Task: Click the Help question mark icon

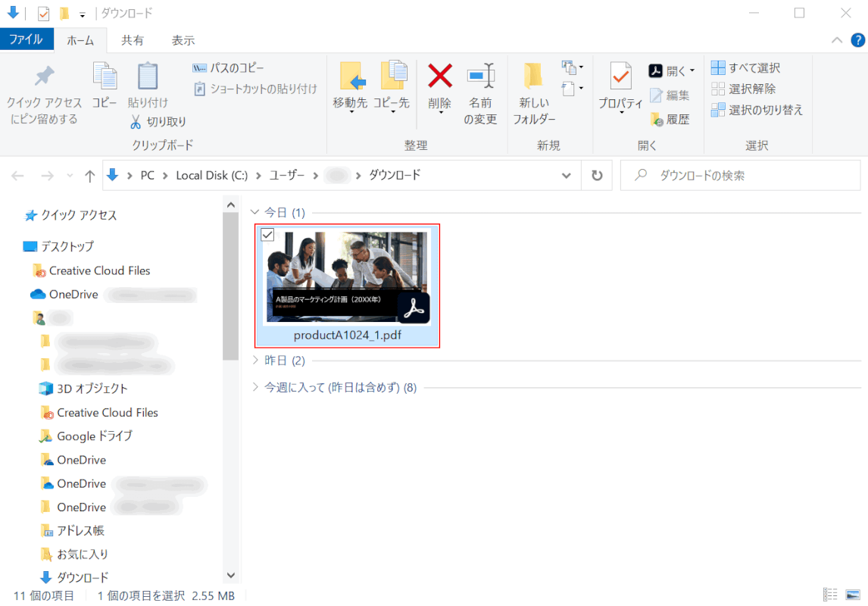Action: (x=857, y=40)
